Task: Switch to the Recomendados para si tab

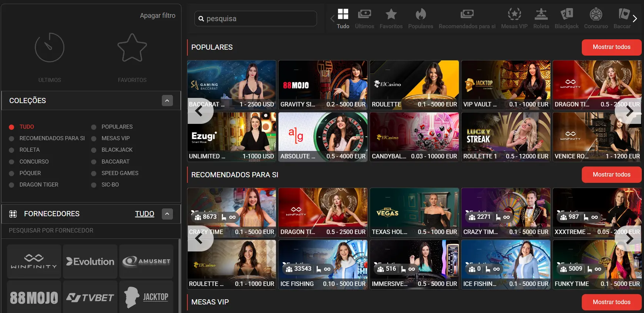Action: click(467, 19)
